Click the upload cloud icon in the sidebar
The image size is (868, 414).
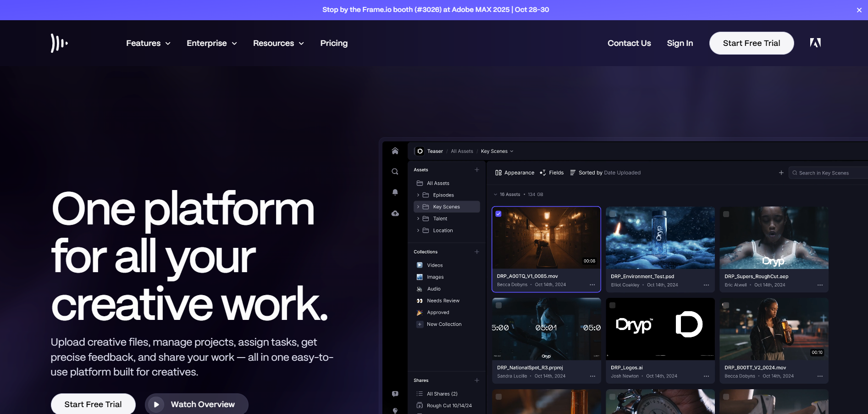point(395,213)
